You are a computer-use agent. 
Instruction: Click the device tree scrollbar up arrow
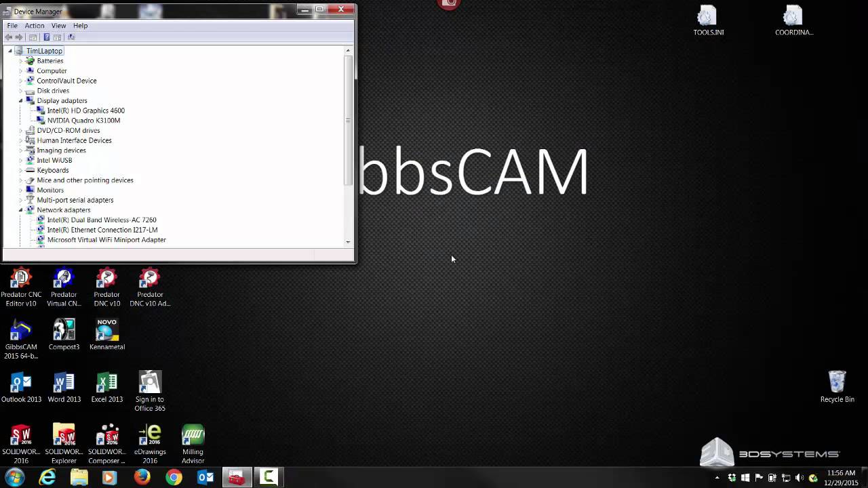[x=348, y=51]
